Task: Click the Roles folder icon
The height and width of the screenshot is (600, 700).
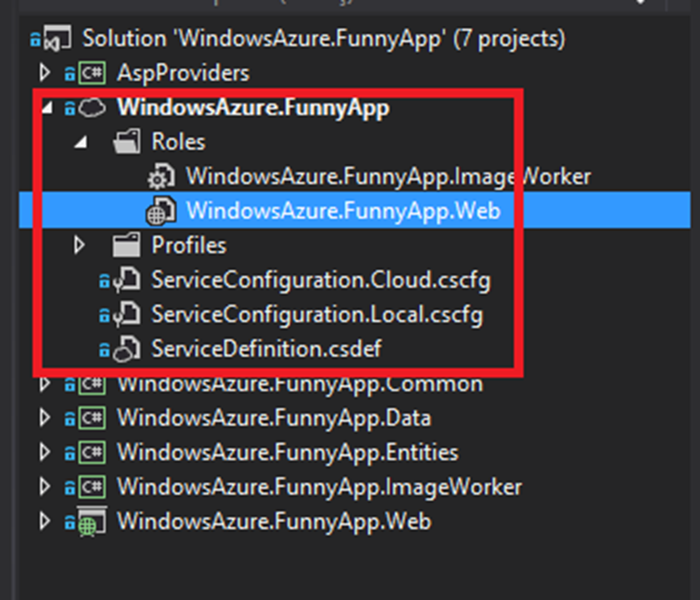Action: (127, 142)
